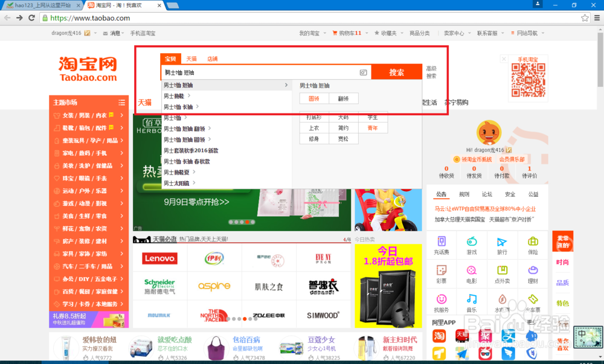
Task: Expand the 男士拖鞋 suggestion arrow
Action: 189,96
